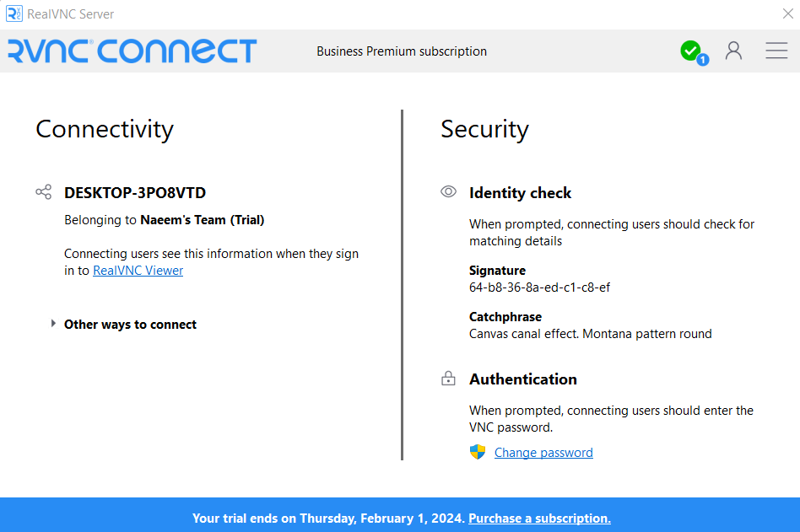Click the UAC shield beside Change password
The image size is (800, 532).
(477, 452)
